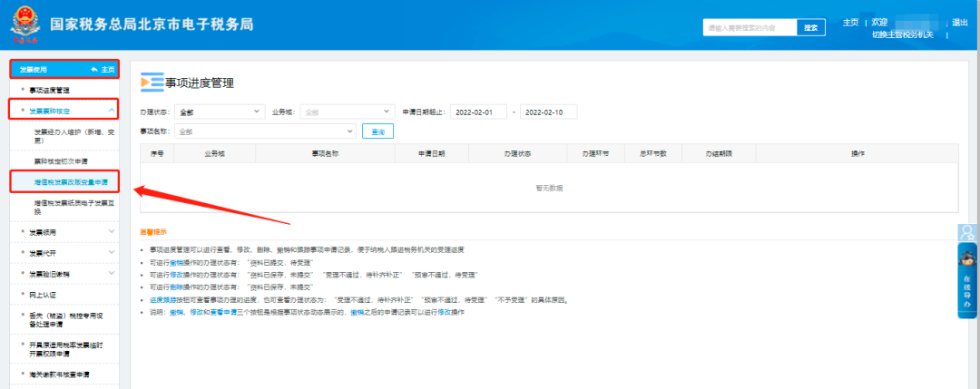
Task: Open the 在线导办 online assistant widget
Action: pos(967,292)
